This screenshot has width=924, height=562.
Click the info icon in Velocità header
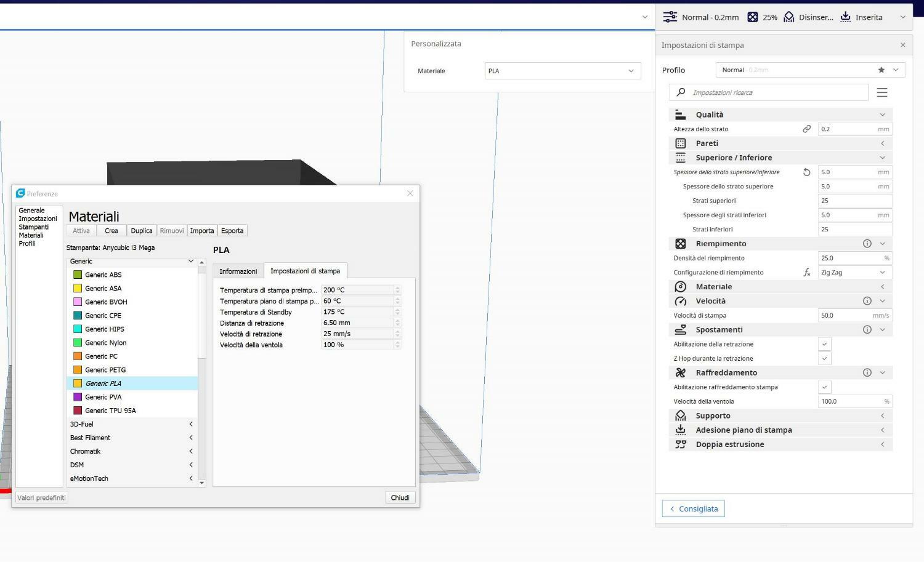pos(867,301)
